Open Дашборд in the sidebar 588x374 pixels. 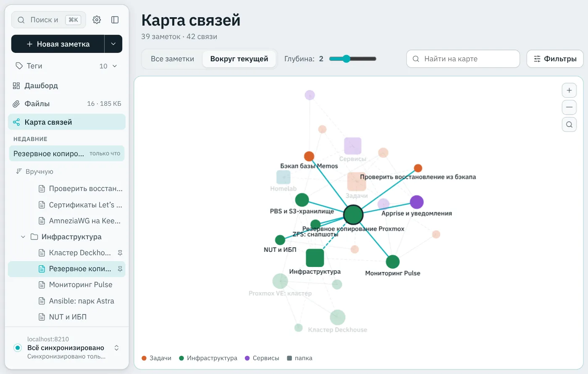tap(66, 86)
